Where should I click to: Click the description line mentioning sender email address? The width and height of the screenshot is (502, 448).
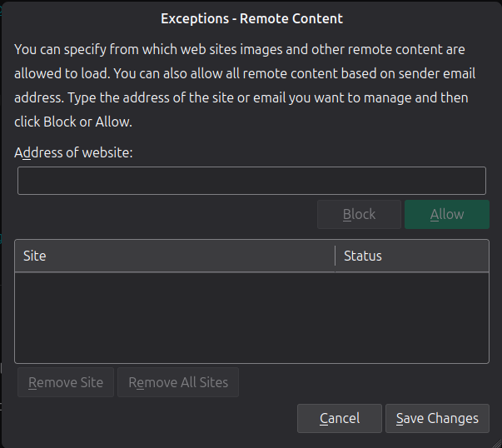pyautogui.click(x=241, y=74)
